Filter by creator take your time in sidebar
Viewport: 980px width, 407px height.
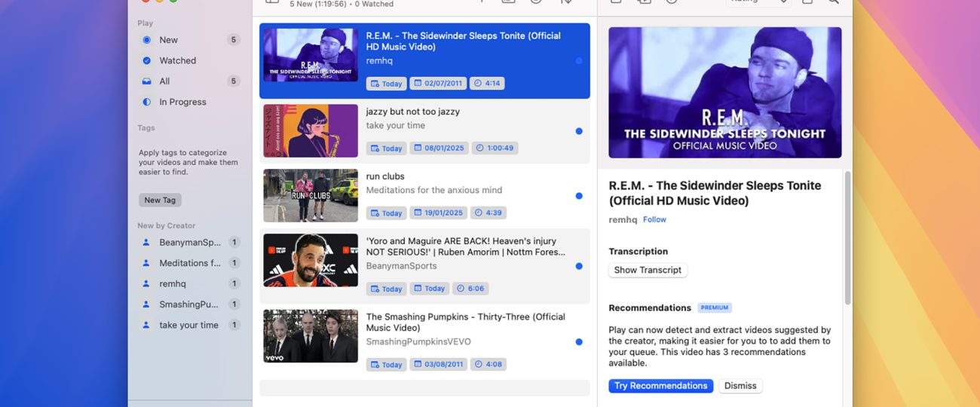coord(190,326)
